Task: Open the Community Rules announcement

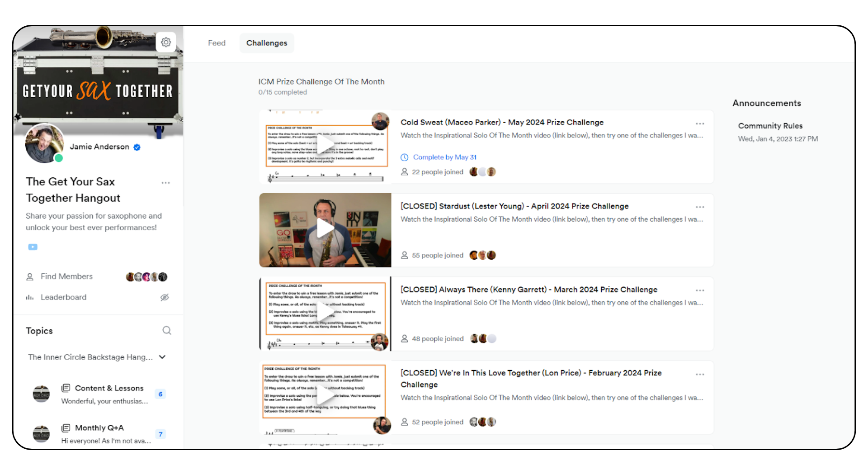Action: 770,126
